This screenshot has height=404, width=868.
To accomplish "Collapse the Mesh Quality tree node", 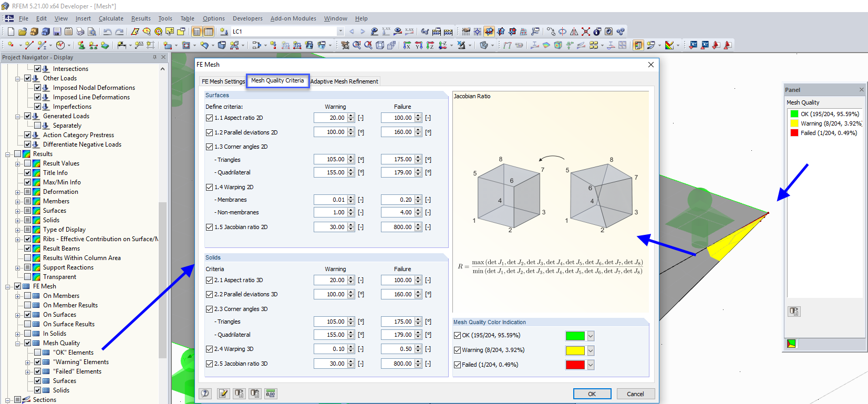I will click(x=17, y=344).
